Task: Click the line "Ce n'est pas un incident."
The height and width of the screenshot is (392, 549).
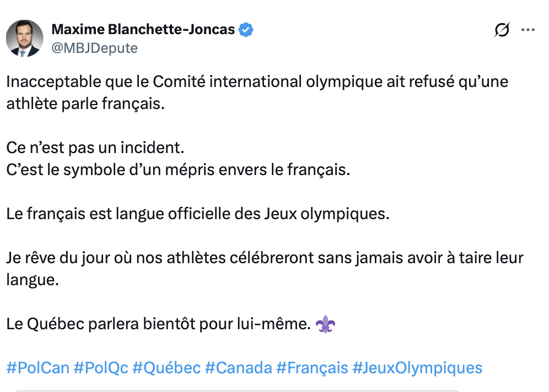Action: click(94, 148)
